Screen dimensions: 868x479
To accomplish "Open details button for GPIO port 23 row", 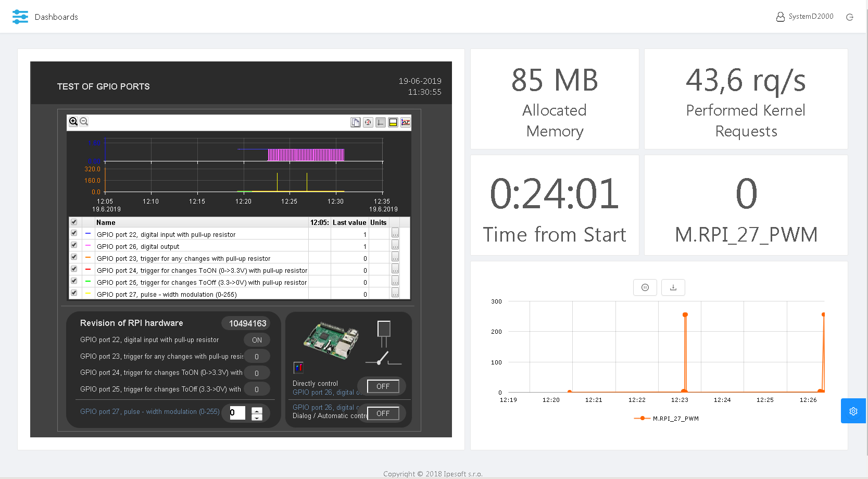I will click(395, 257).
